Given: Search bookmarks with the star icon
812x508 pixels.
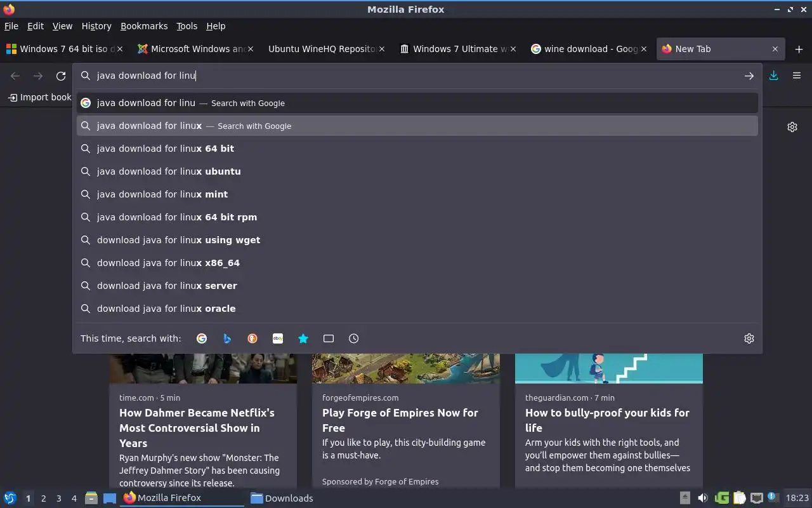Looking at the screenshot, I should coord(303,338).
